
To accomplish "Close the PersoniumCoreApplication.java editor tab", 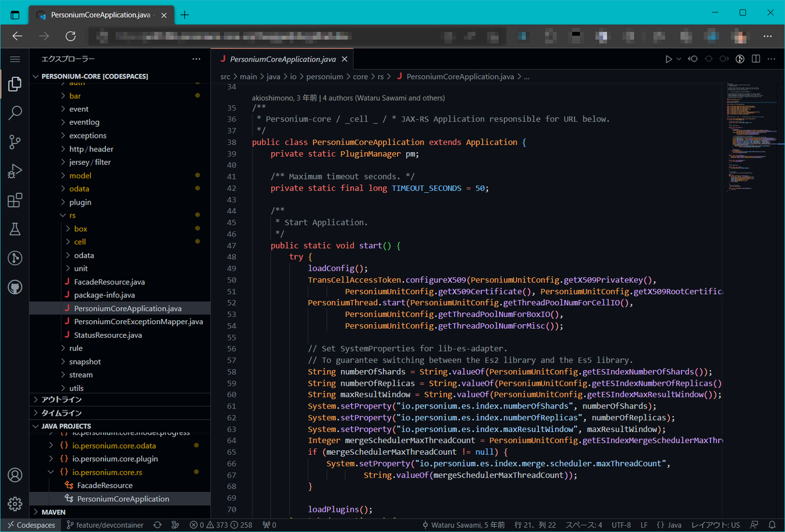I will (x=345, y=59).
